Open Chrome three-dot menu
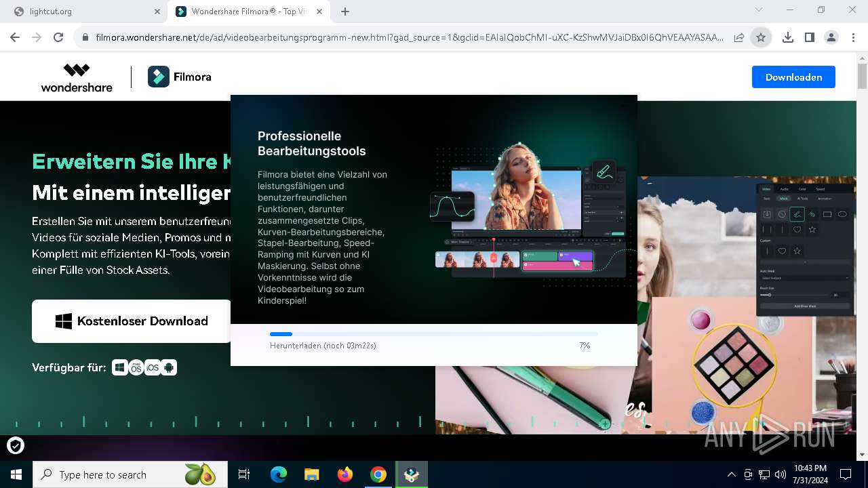 click(x=852, y=38)
